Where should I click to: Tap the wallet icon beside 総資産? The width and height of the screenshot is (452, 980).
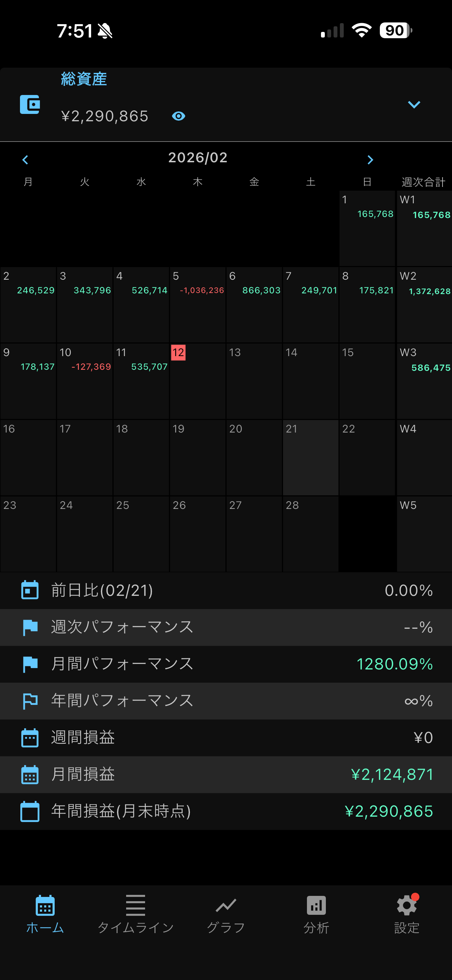[x=30, y=104]
